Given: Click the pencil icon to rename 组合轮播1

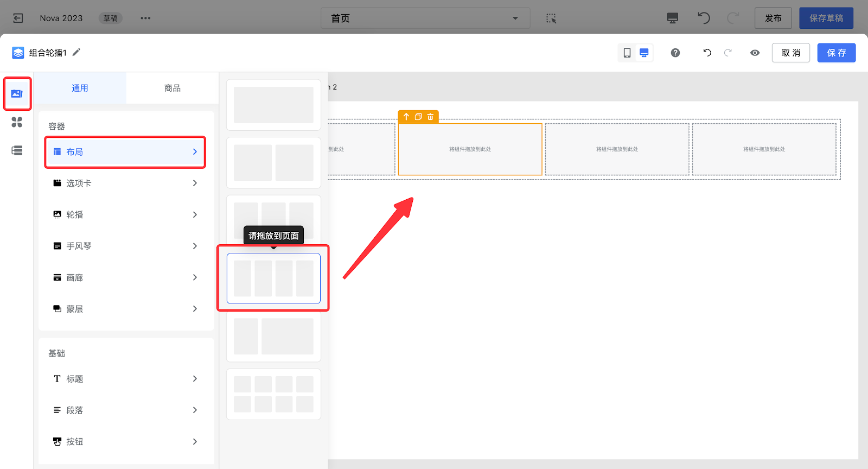Looking at the screenshot, I should 76,52.
